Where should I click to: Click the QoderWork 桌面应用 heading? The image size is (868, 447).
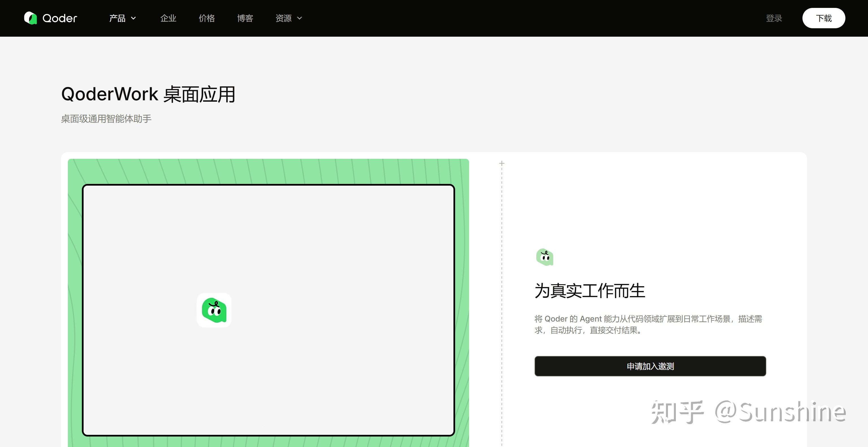(x=148, y=94)
